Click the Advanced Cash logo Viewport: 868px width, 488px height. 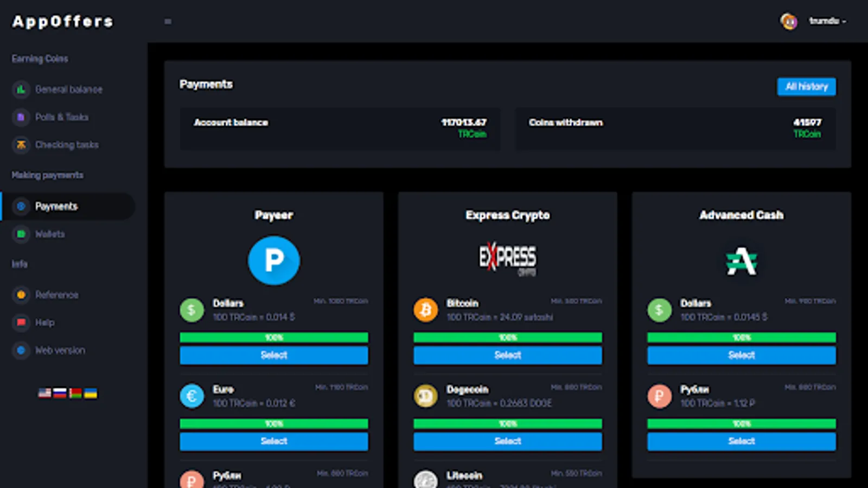(742, 261)
